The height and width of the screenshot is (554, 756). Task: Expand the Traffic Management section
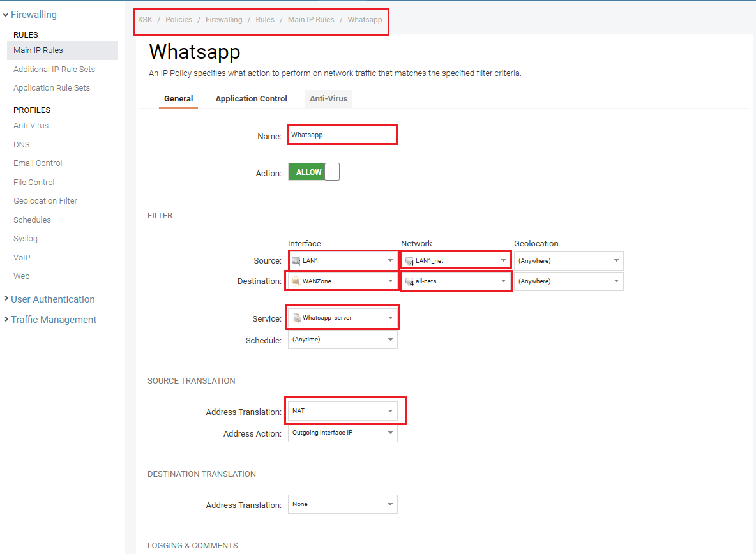pyautogui.click(x=54, y=320)
